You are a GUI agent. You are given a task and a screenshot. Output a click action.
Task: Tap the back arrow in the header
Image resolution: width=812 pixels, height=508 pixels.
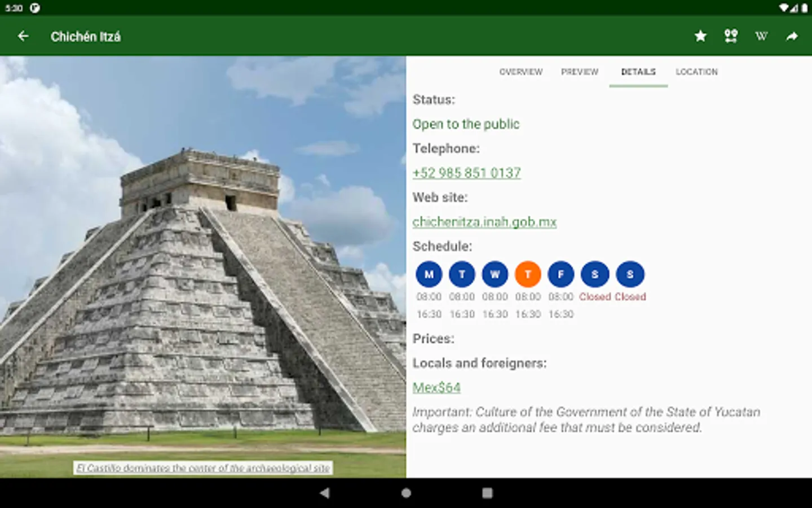tap(23, 36)
